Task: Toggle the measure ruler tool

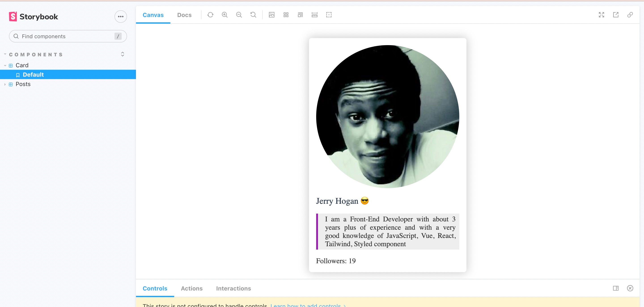Action: [x=314, y=15]
